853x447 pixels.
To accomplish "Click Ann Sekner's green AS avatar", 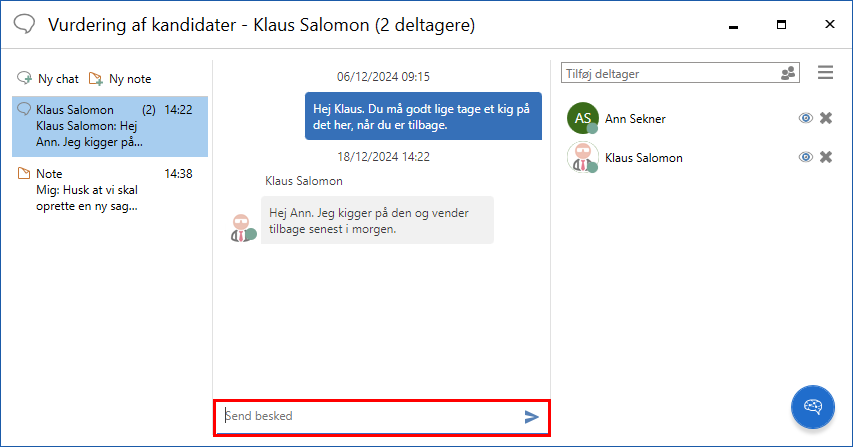I will tap(581, 118).
